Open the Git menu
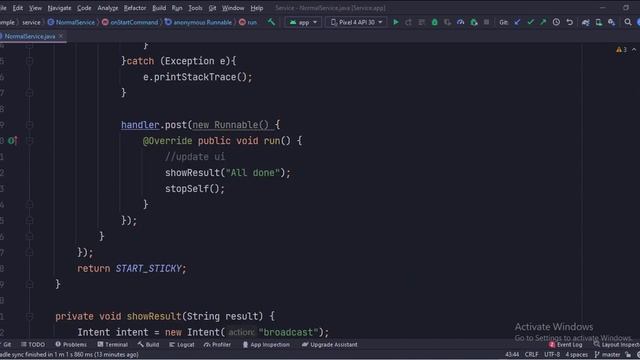This screenshot has width=640, height=360. tap(212, 8)
